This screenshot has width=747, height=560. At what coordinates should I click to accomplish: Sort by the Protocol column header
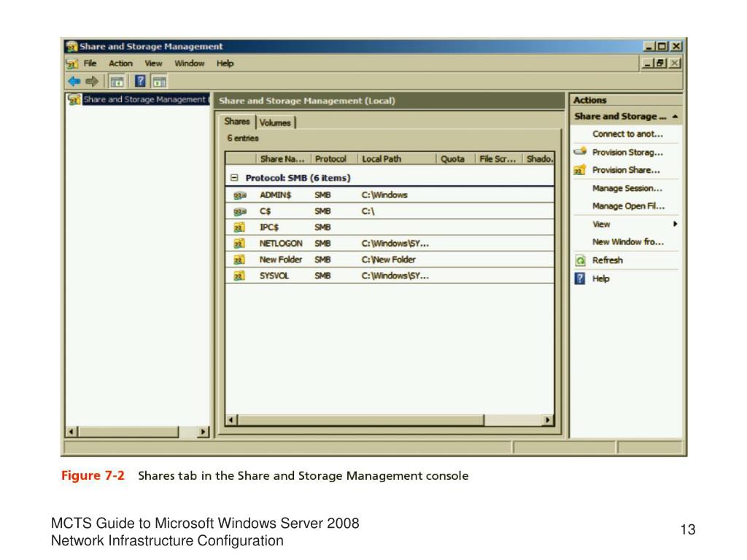point(334,159)
